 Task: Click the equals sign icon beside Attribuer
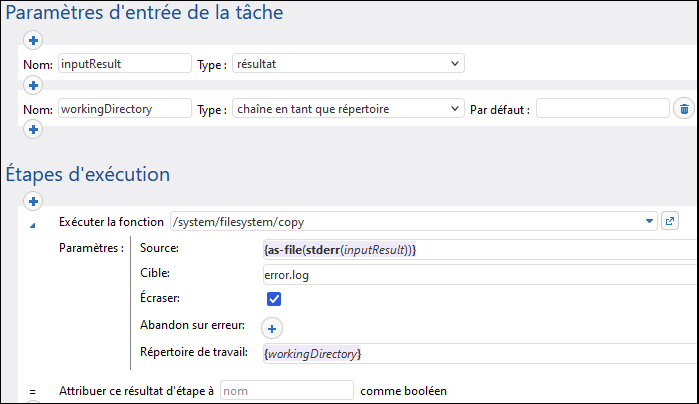[33, 390]
